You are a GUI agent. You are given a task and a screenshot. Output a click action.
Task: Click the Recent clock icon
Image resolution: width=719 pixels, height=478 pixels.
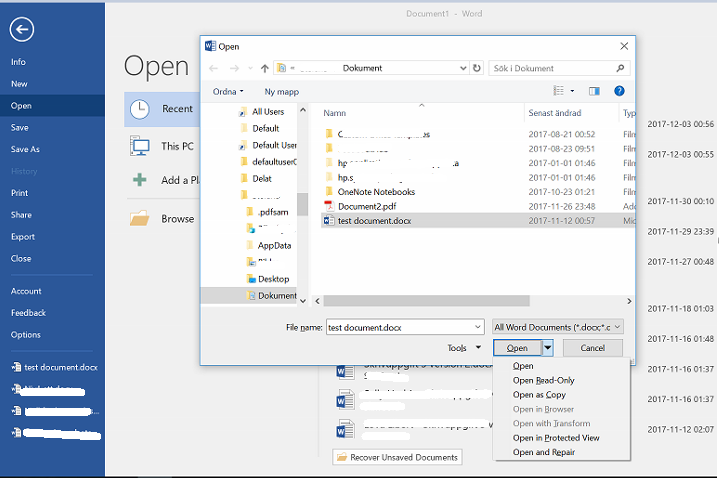[139, 109]
